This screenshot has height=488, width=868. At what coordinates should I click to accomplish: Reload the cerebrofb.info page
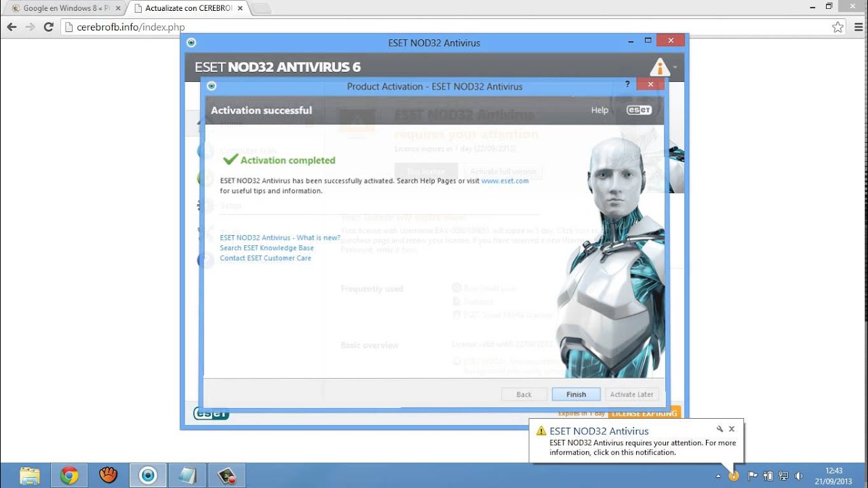pos(48,27)
